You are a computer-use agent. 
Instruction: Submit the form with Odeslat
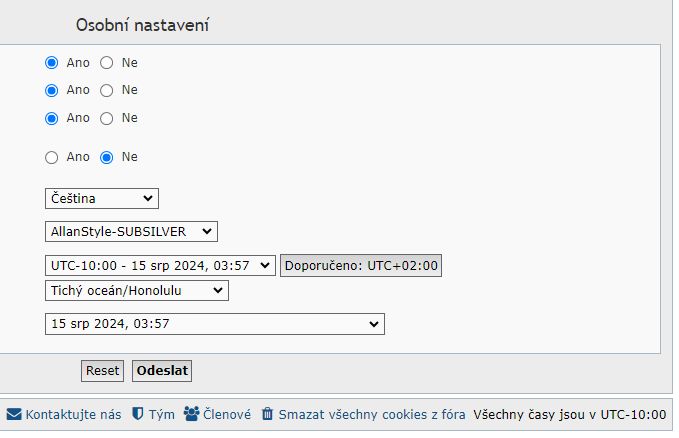point(161,370)
